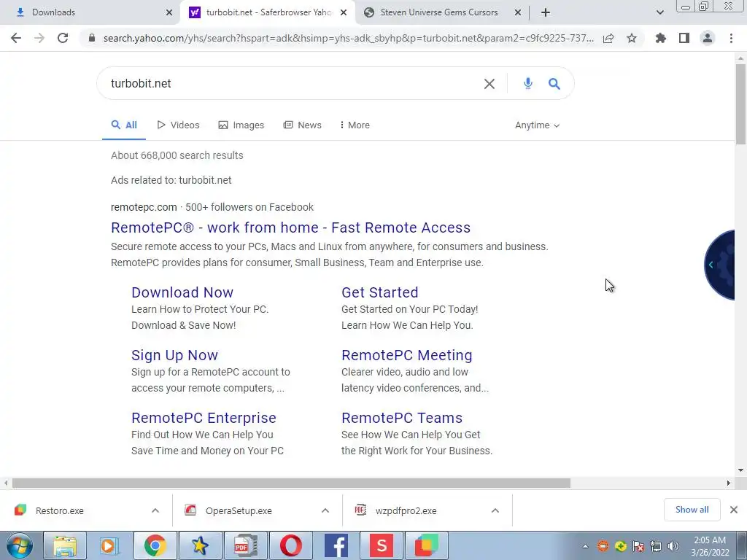Open a new browser tab
The width and height of the screenshot is (747, 560).
point(546,12)
